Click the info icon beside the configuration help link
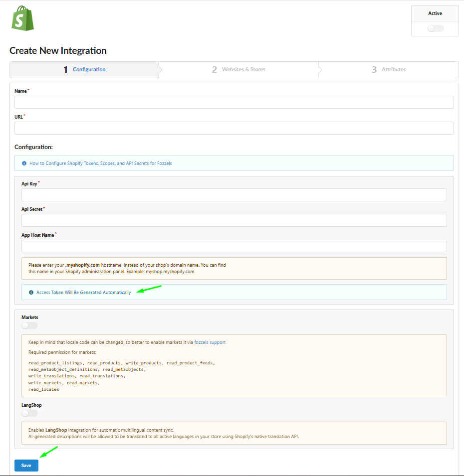464x476 pixels. coord(24,163)
